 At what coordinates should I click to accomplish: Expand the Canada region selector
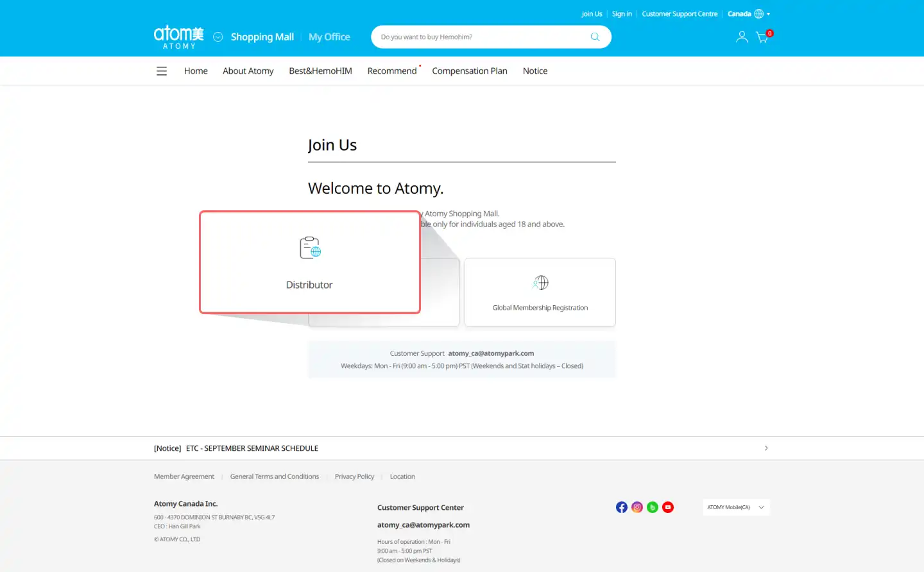pyautogui.click(x=749, y=14)
